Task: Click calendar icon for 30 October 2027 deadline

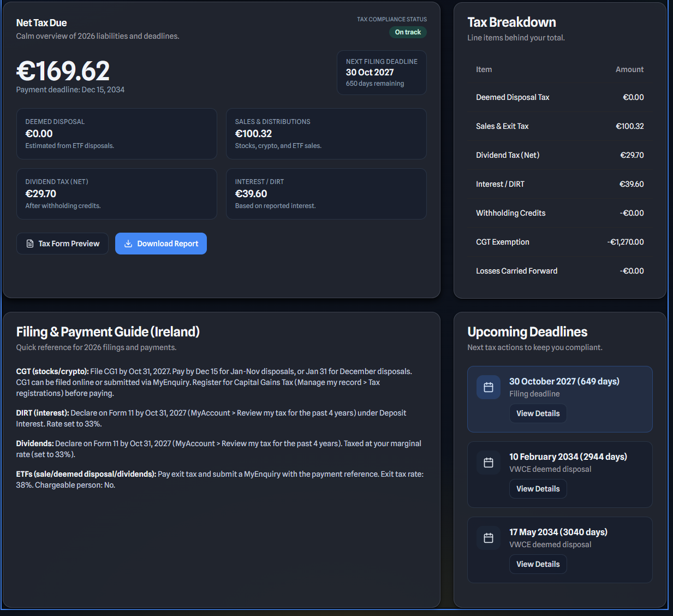Action: click(488, 387)
